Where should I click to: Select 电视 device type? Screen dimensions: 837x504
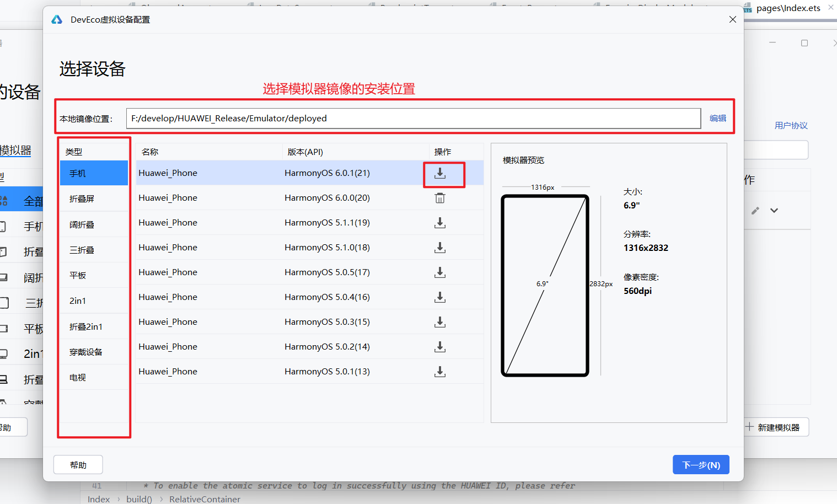[x=94, y=377]
